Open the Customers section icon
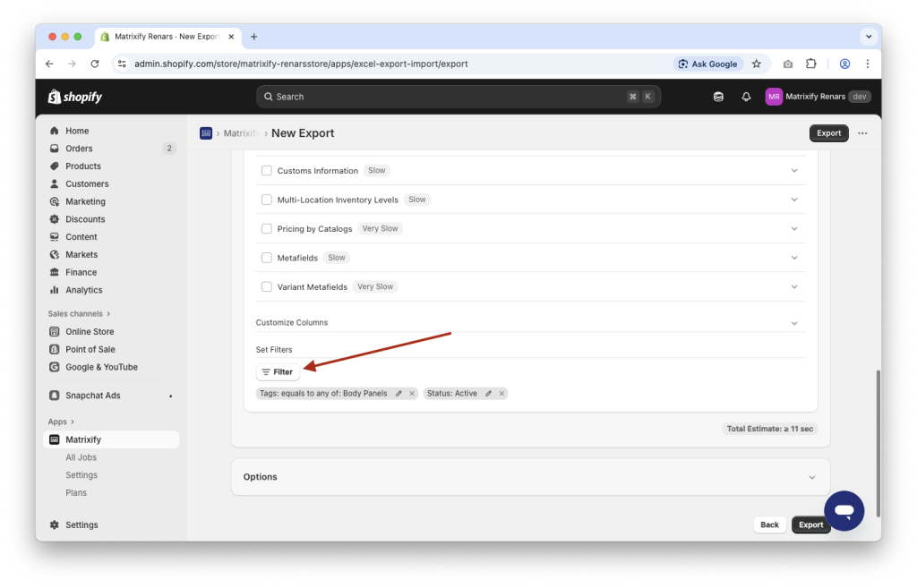This screenshot has height=588, width=917. click(56, 183)
